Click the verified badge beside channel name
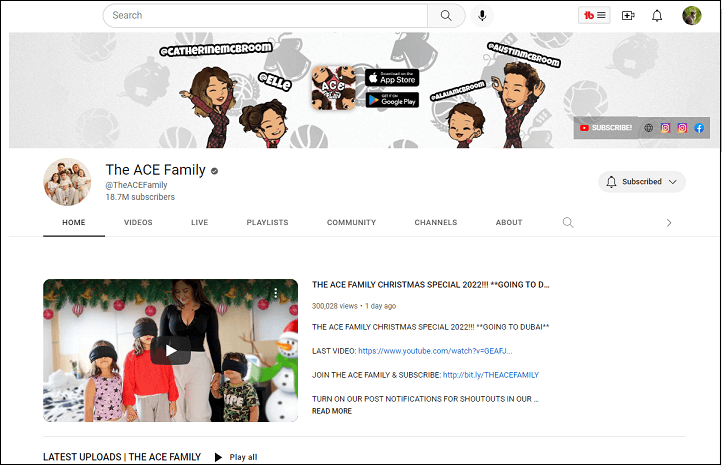 point(215,171)
